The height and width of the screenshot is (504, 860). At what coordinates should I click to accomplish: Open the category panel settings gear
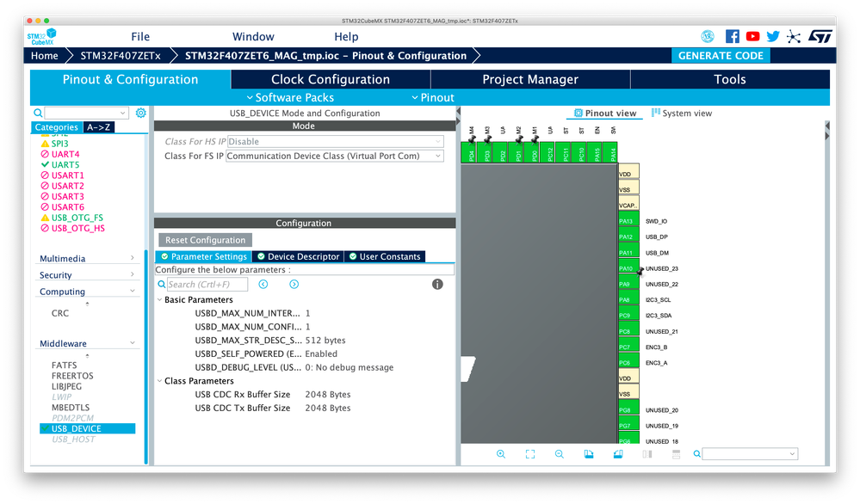tap(141, 113)
